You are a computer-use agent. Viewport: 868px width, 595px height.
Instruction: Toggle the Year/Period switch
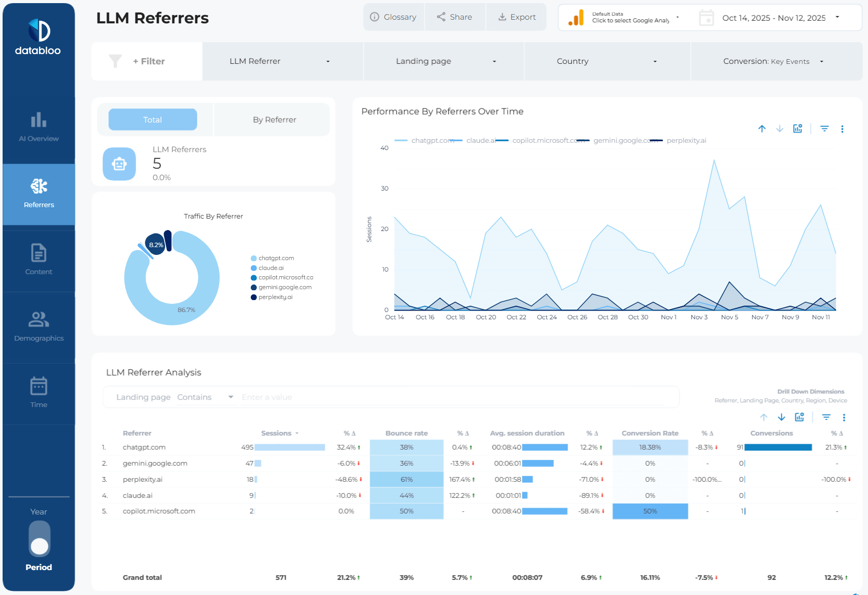[39, 539]
